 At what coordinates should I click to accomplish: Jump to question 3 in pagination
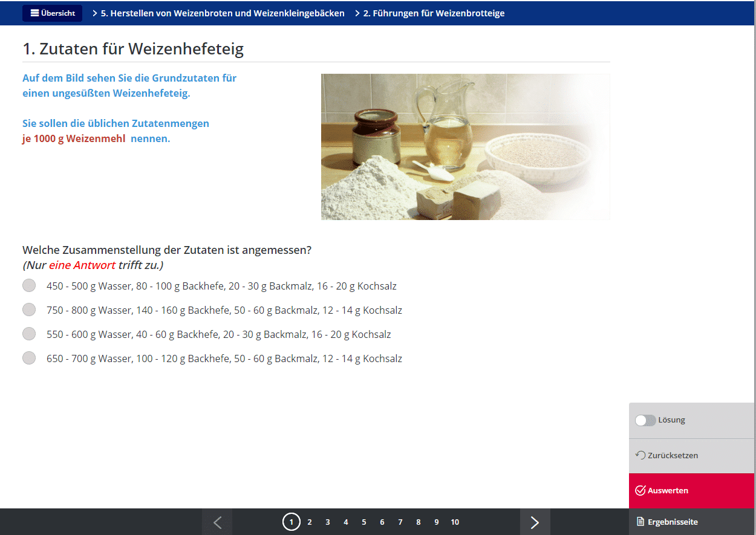point(328,522)
